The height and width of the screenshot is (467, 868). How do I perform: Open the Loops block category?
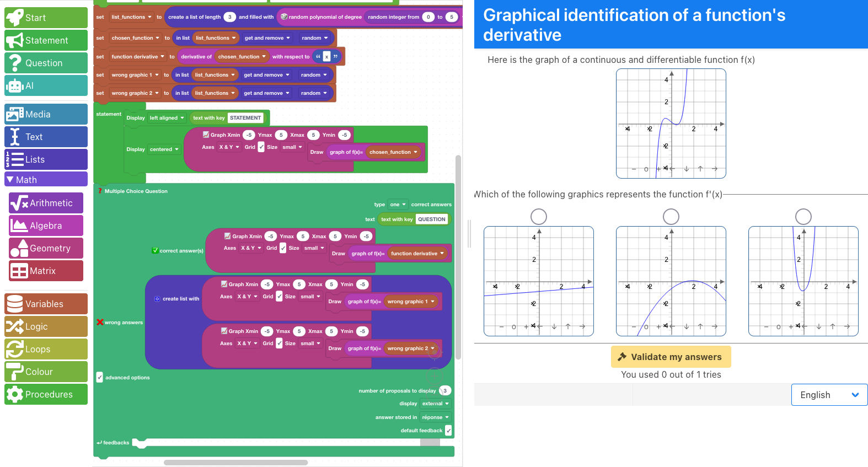[46, 349]
